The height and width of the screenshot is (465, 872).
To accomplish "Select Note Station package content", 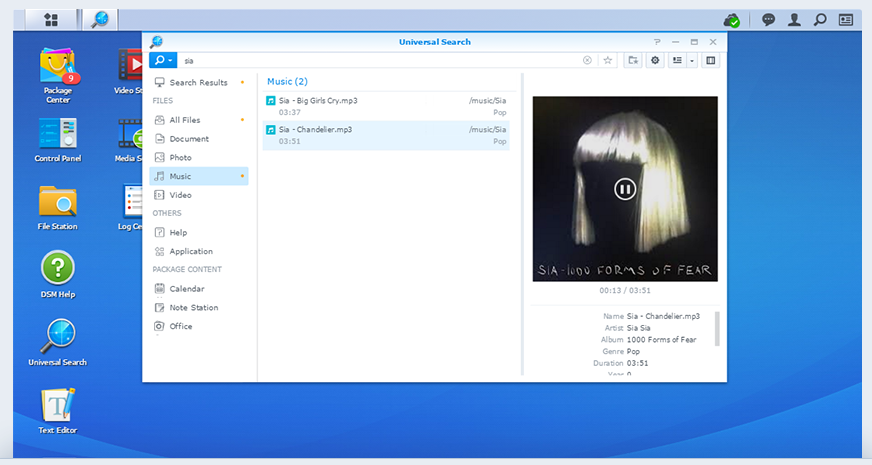I will point(199,308).
